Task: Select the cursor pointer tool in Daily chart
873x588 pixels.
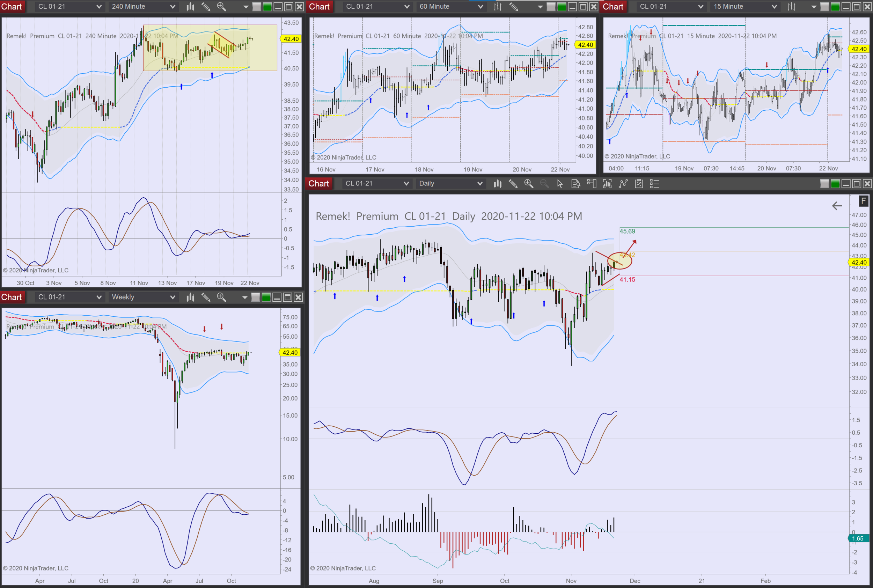Action: click(x=559, y=183)
